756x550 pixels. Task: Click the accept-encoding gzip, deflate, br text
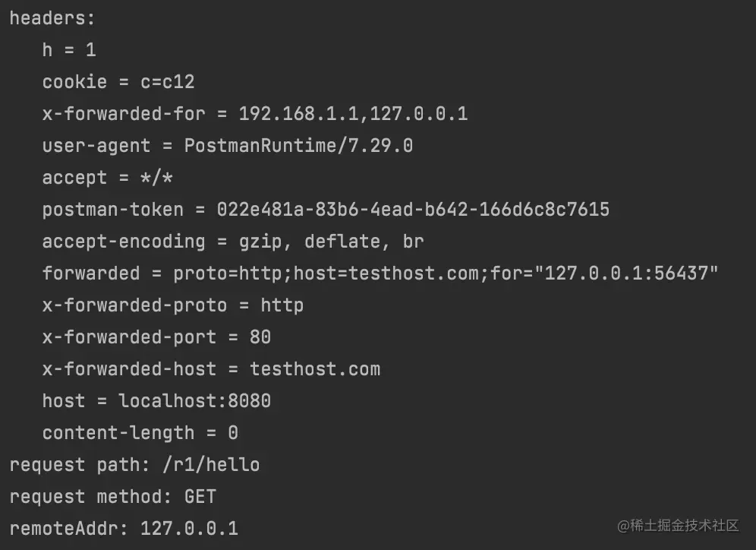click(331, 242)
